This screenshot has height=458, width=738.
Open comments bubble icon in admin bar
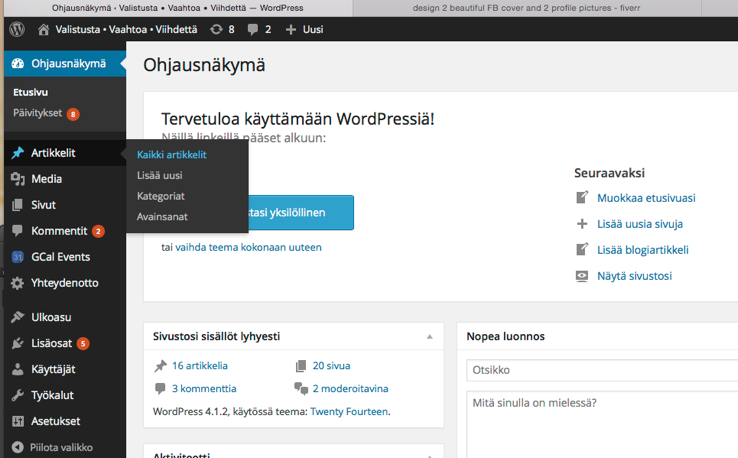253,30
